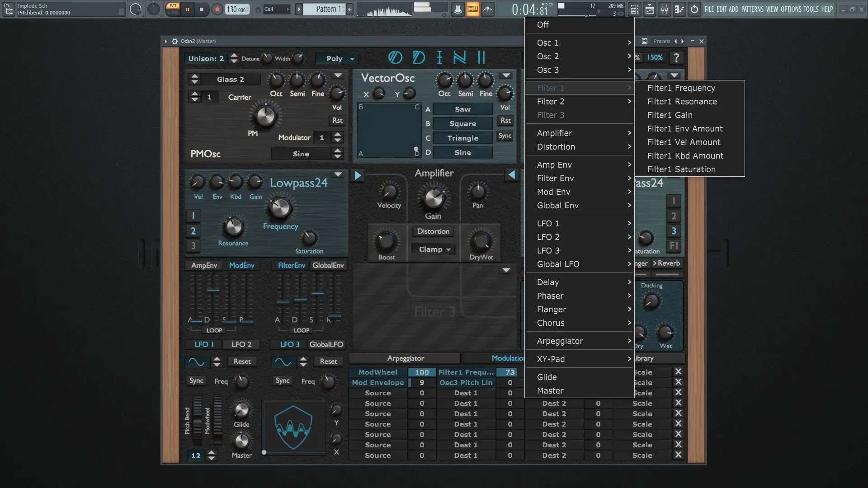868x488 pixels.
Task: Choose Amp Env in destination menu
Action: click(x=554, y=165)
